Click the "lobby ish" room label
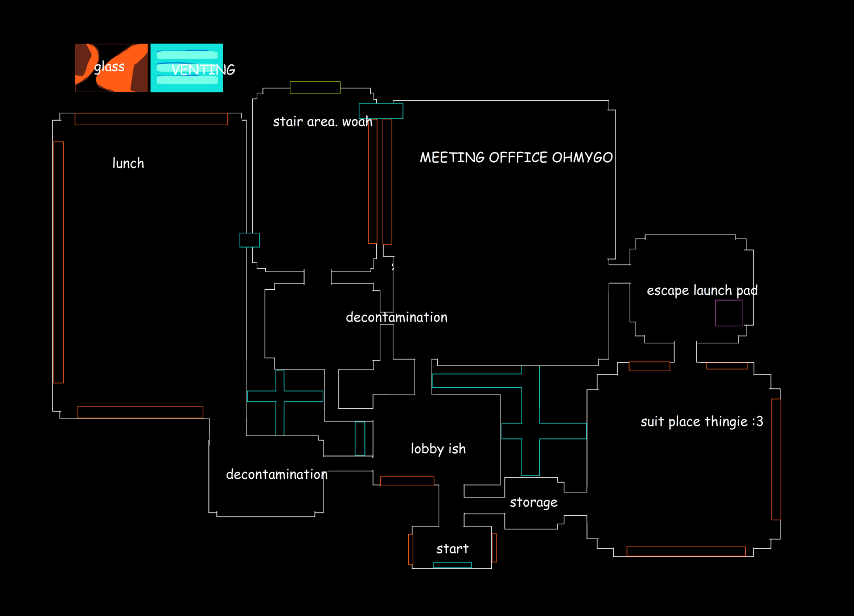Viewport: 854px width, 616px height. click(x=438, y=449)
